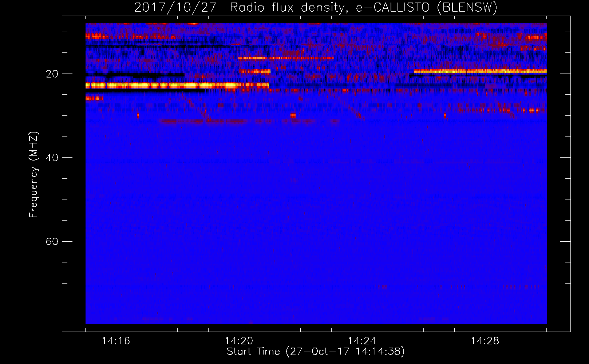Click the 14:20 time tick label

[x=239, y=341]
